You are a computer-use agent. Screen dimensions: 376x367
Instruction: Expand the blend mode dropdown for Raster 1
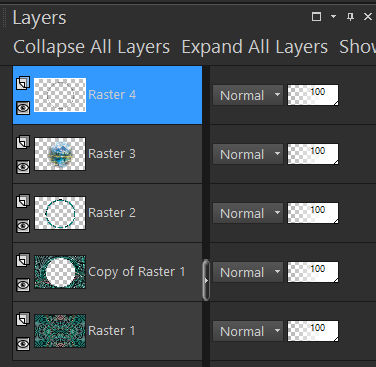[x=248, y=331]
